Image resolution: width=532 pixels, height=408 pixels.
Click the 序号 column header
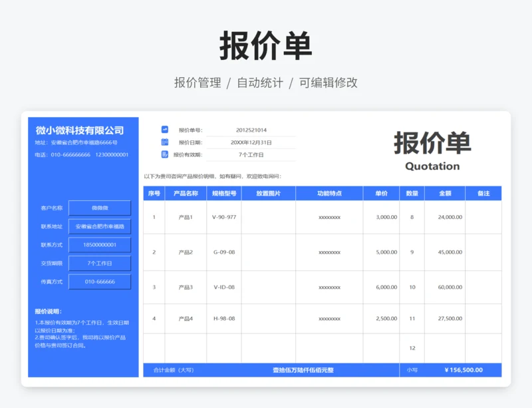[154, 193]
